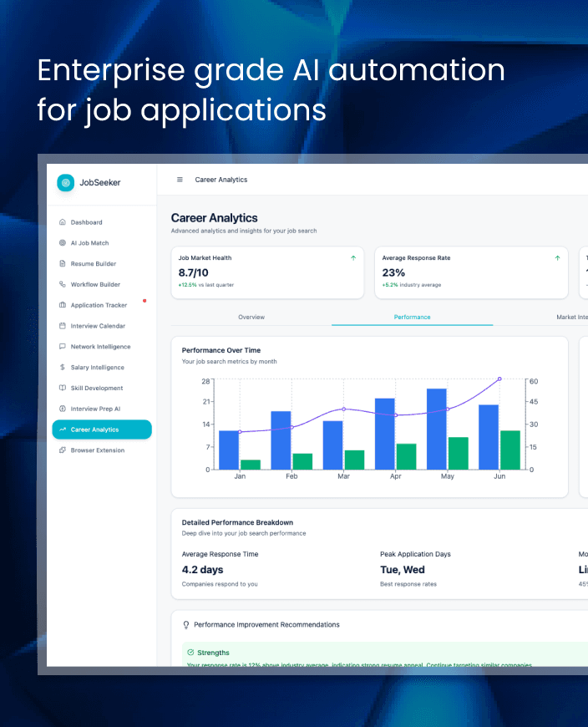Select Skill Development in the sidebar

pos(102,388)
